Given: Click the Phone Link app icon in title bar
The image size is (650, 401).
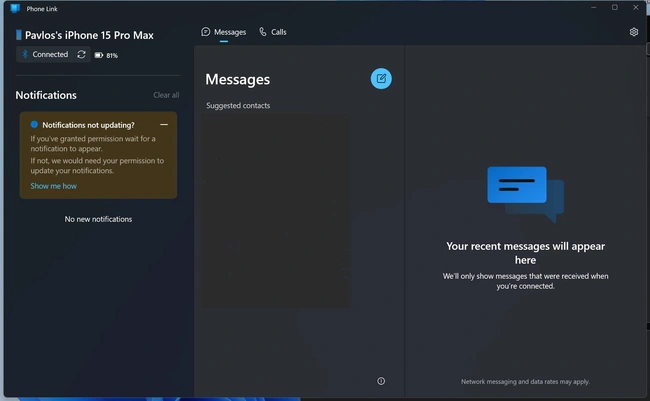Looking at the screenshot, I should [15, 8].
